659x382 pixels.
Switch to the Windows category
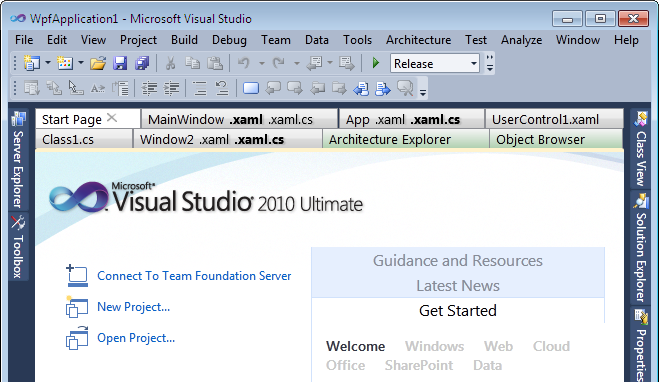[434, 346]
